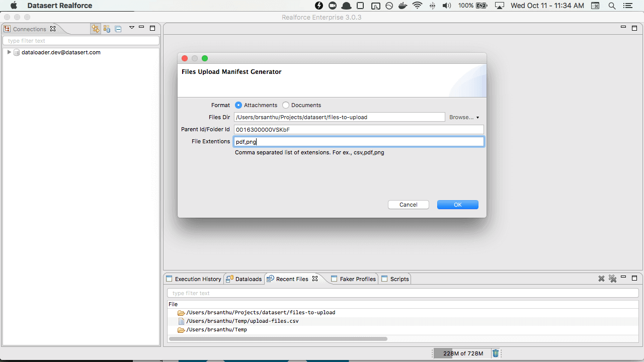Click the Connections view tree icon
This screenshot has width=644, height=362.
(8, 29)
